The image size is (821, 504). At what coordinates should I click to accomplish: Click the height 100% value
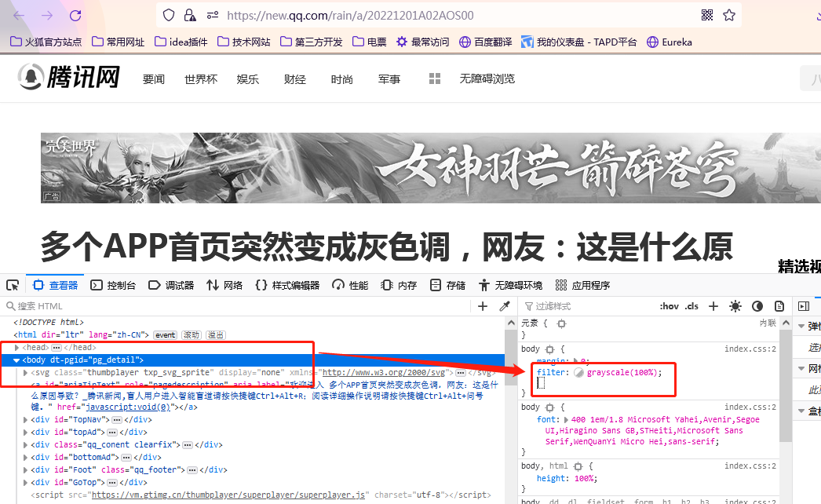584,478
